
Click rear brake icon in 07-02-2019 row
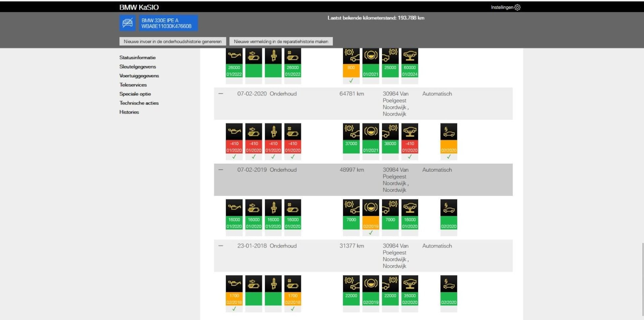(390, 208)
